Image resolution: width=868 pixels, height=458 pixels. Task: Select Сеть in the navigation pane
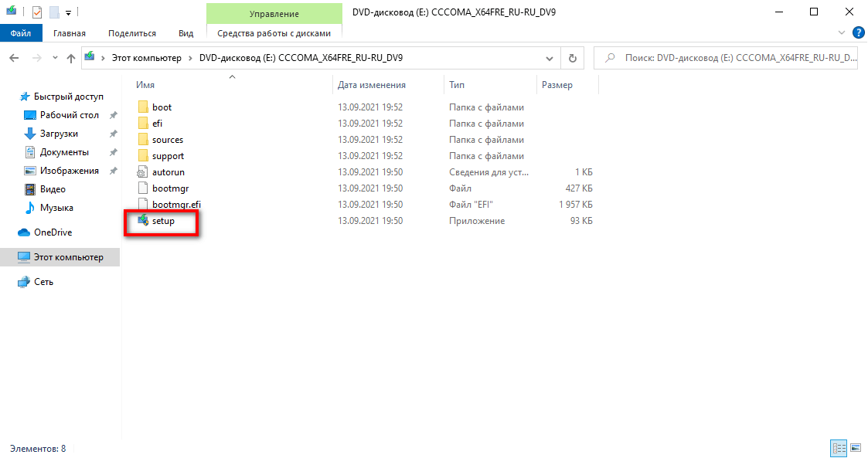[x=43, y=282]
